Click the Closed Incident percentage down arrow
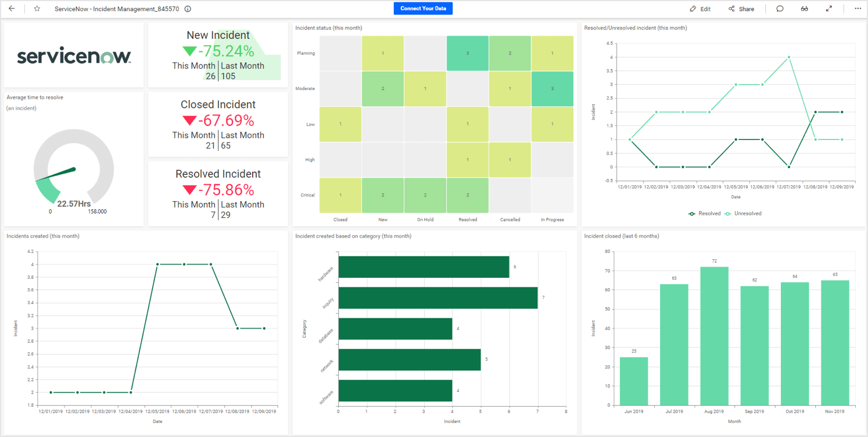868x437 pixels. pos(189,121)
